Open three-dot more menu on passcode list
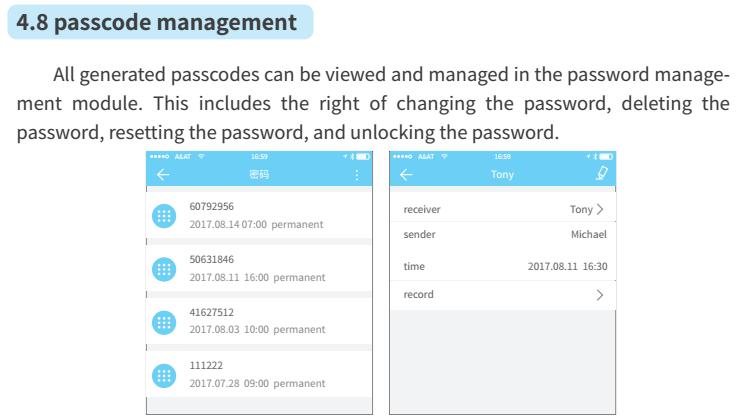736x416 pixels. [357, 175]
